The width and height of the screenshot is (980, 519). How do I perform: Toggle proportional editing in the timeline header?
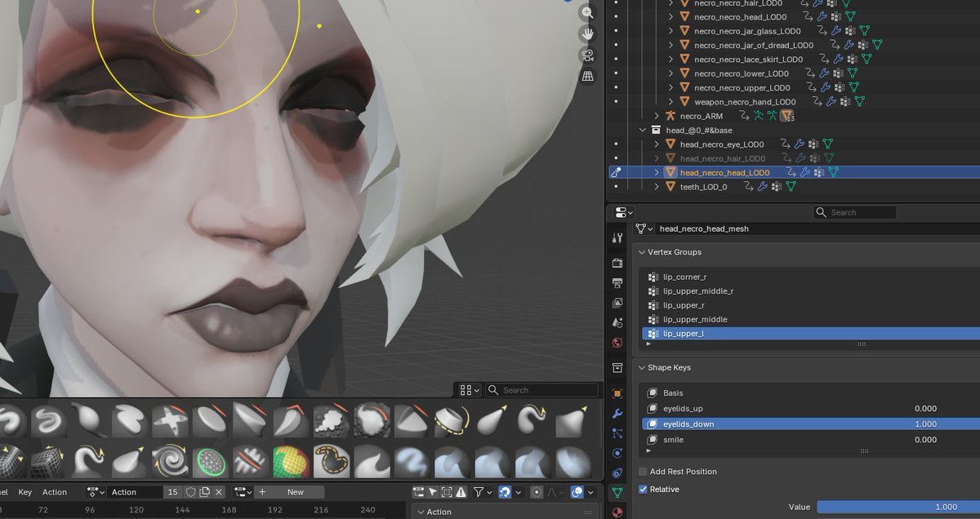pyautogui.click(x=536, y=492)
